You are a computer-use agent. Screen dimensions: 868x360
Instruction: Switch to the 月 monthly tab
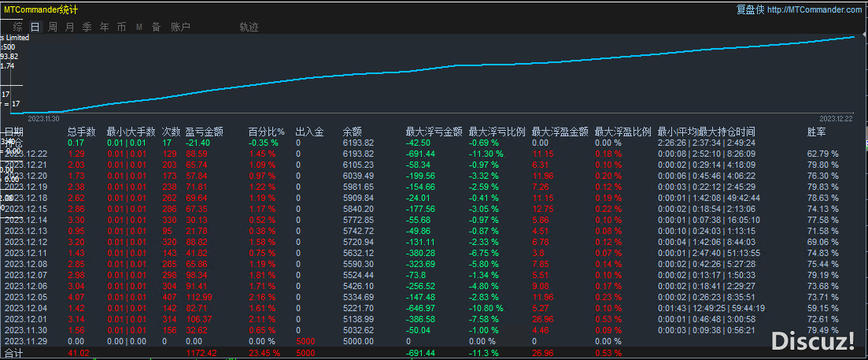tap(70, 27)
